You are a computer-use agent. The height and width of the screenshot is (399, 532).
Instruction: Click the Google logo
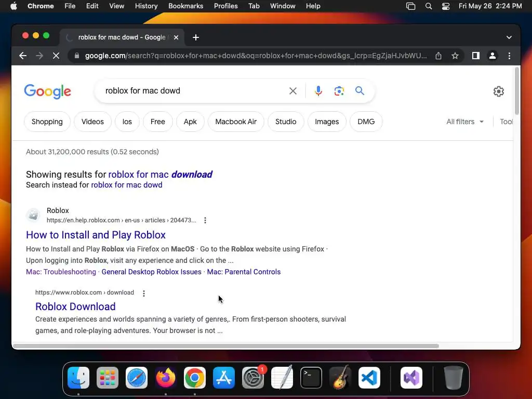click(x=47, y=91)
